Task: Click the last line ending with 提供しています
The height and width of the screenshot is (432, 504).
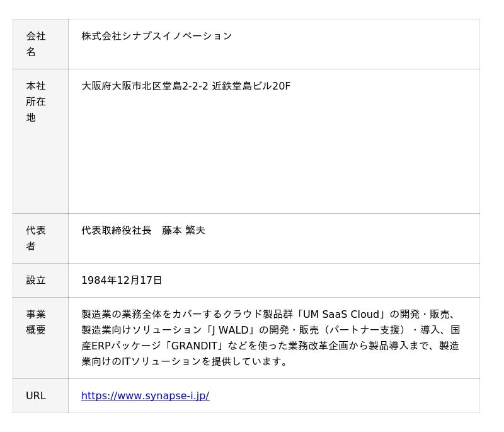Action: click(x=184, y=361)
